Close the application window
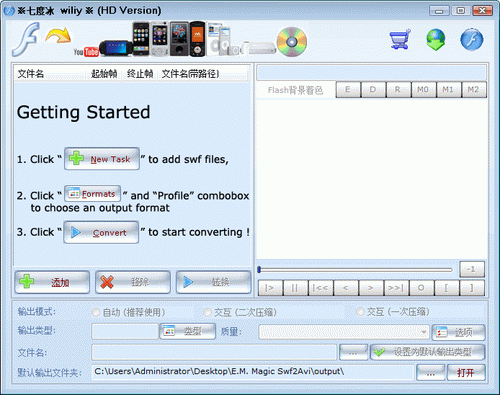Viewport: 500px width, 395px height. 482,11
